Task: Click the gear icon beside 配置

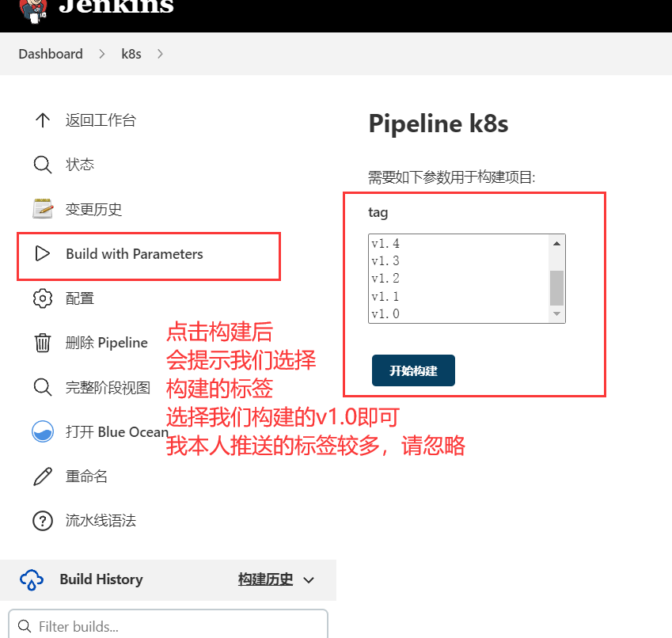Action: tap(43, 298)
